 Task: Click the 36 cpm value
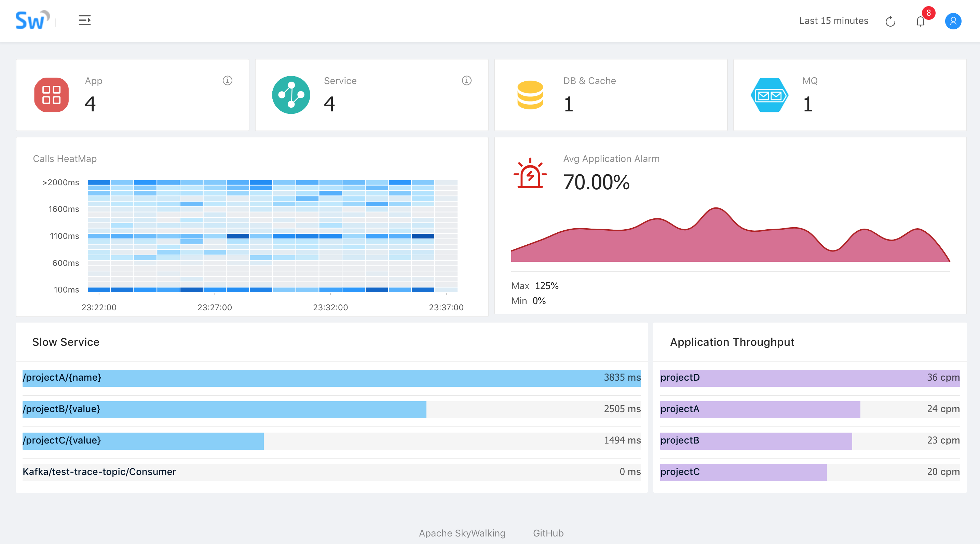click(943, 377)
